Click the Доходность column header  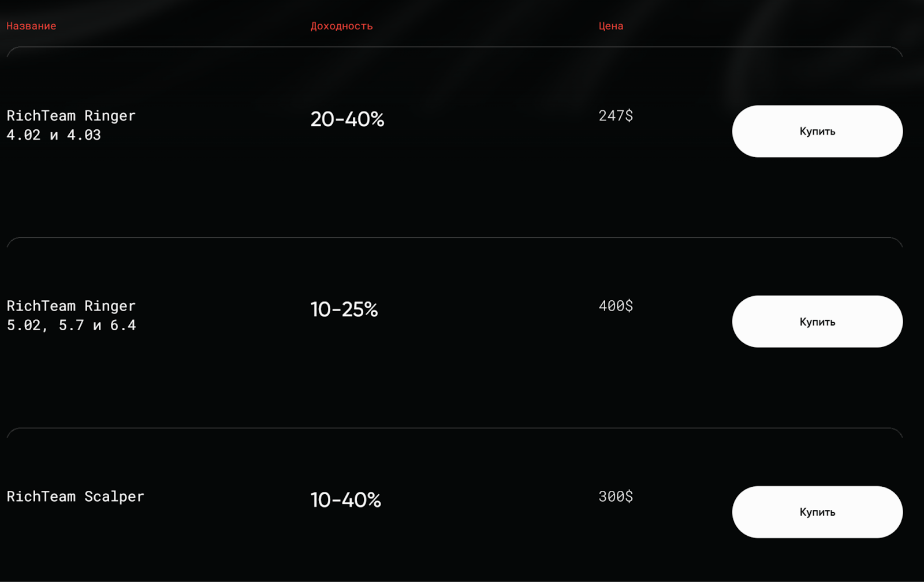(341, 26)
